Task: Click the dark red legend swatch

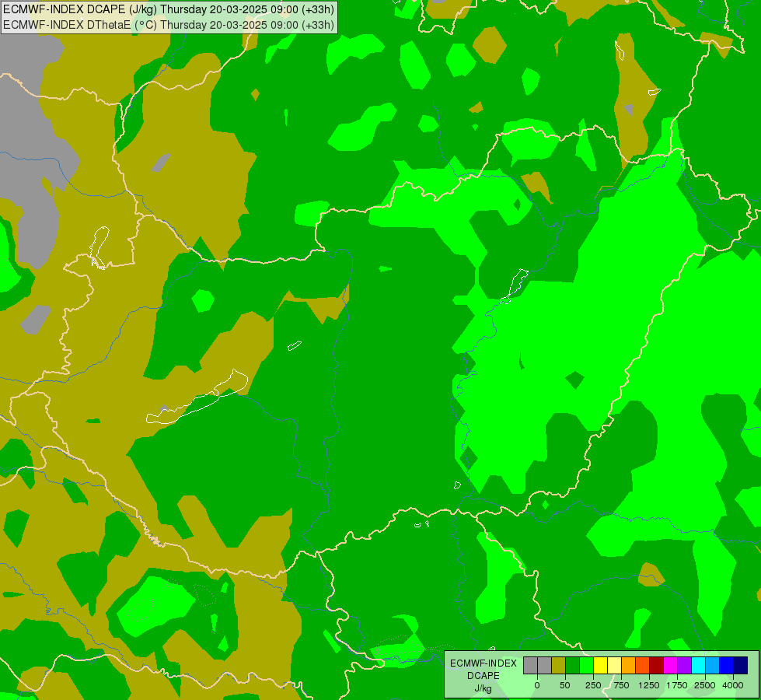Action: [657, 666]
